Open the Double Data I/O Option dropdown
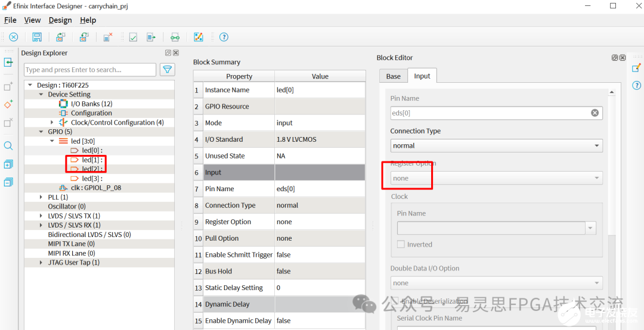The width and height of the screenshot is (644, 330). tap(497, 283)
